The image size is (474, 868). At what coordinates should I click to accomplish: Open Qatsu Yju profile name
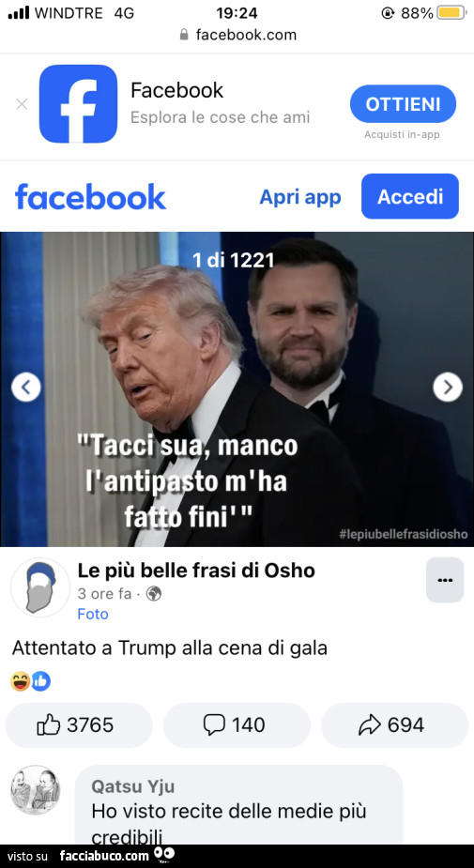(133, 786)
